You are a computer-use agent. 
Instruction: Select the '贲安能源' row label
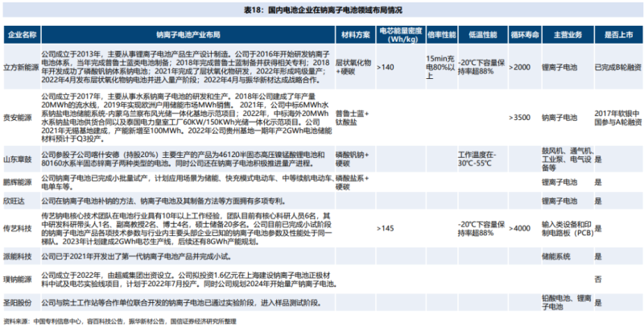(x=23, y=117)
